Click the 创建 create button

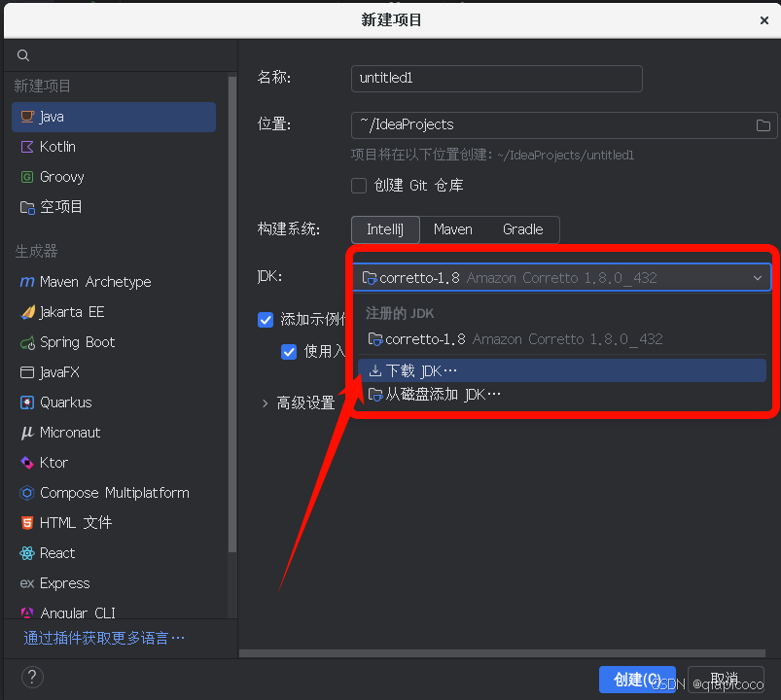(x=637, y=680)
